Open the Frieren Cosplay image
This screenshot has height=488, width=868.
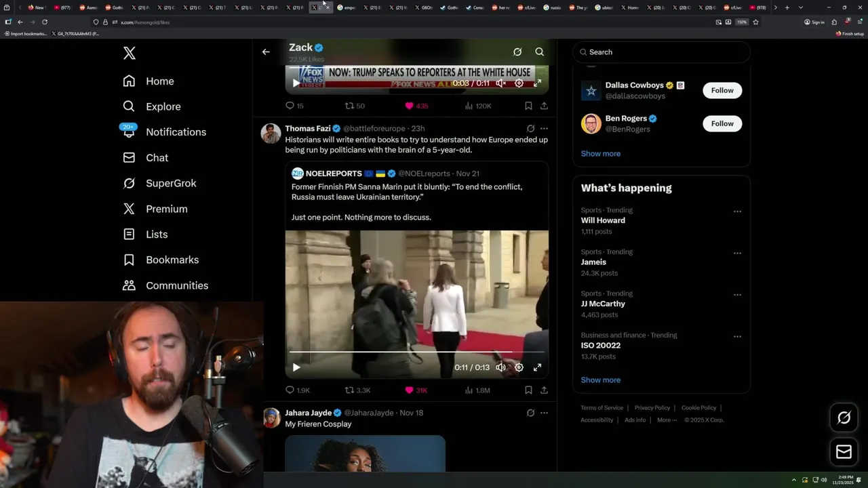point(365,453)
